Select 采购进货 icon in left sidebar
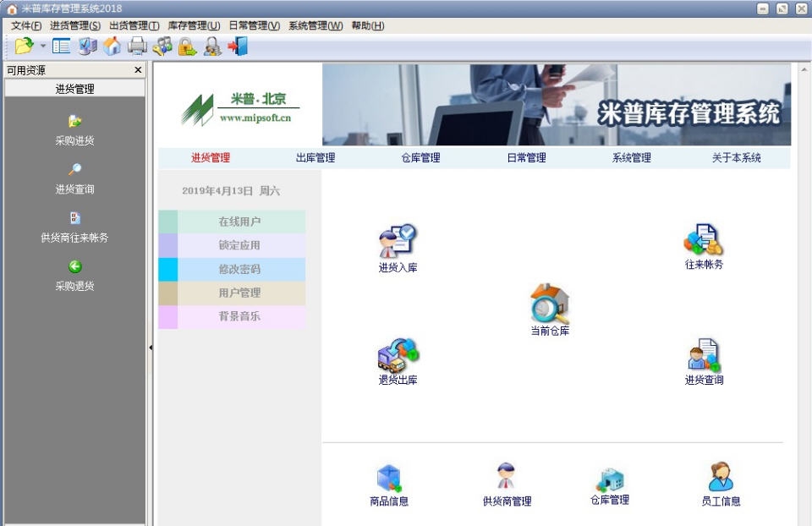This screenshot has height=526, width=812. coord(74,125)
